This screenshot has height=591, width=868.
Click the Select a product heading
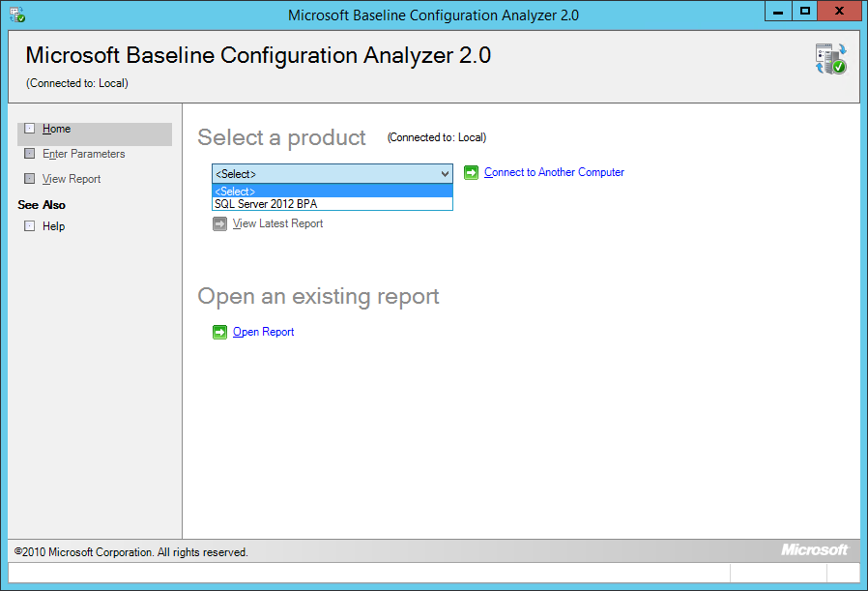click(281, 137)
